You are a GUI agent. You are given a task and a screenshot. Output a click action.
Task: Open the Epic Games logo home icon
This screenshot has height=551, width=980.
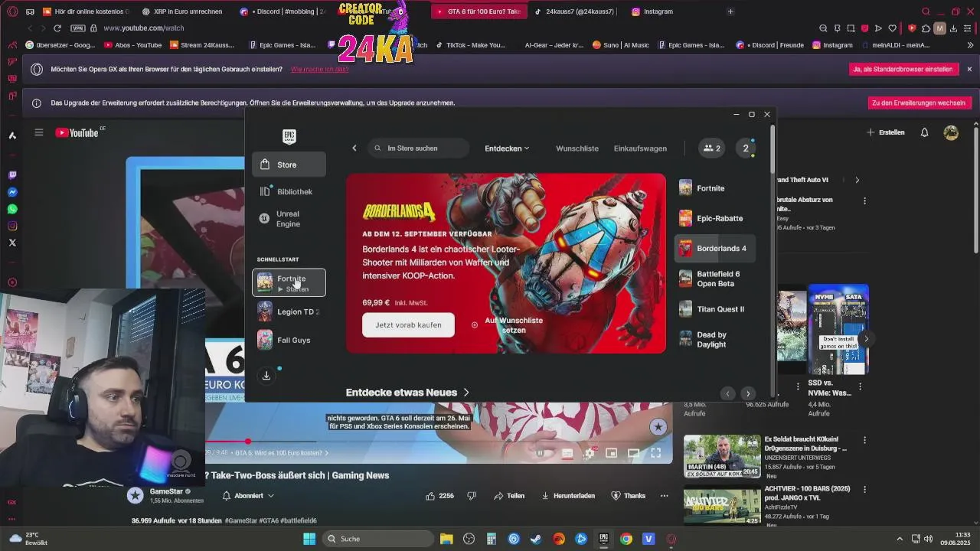pos(289,136)
